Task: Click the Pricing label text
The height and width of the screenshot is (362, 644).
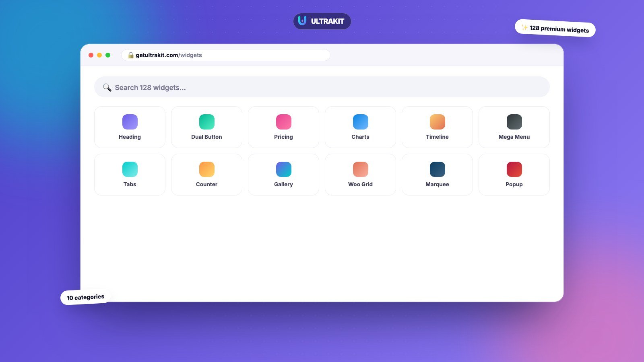Action: (x=283, y=137)
